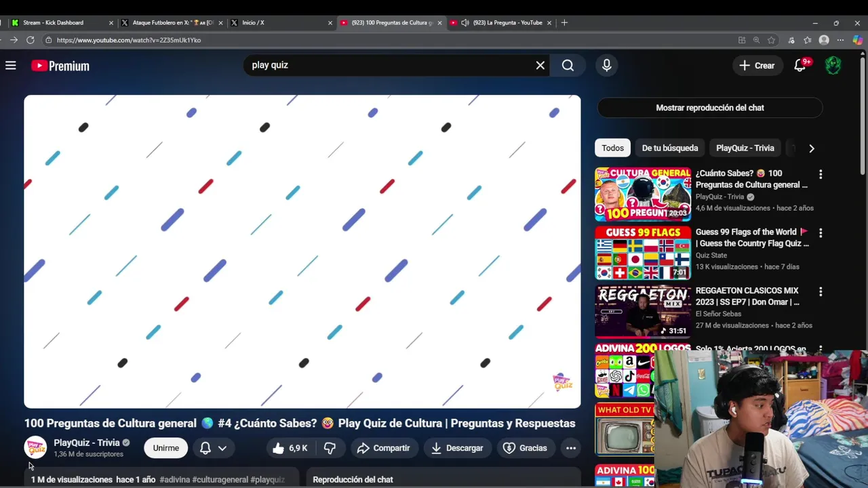Open the Crear create button
The width and height of the screenshot is (868, 488).
coord(757,66)
